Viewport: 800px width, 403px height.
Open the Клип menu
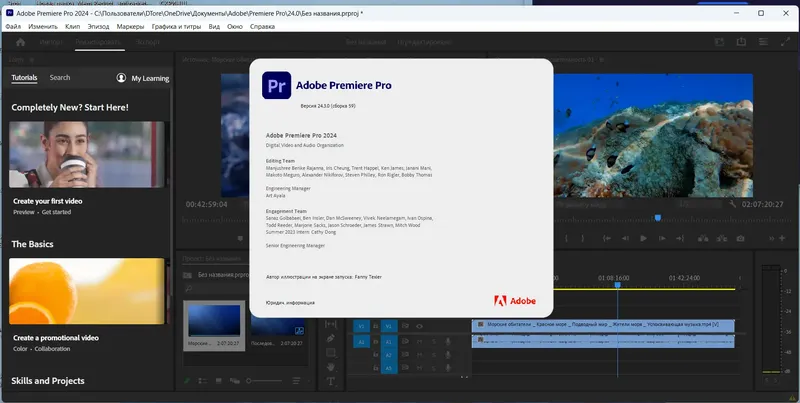click(72, 27)
